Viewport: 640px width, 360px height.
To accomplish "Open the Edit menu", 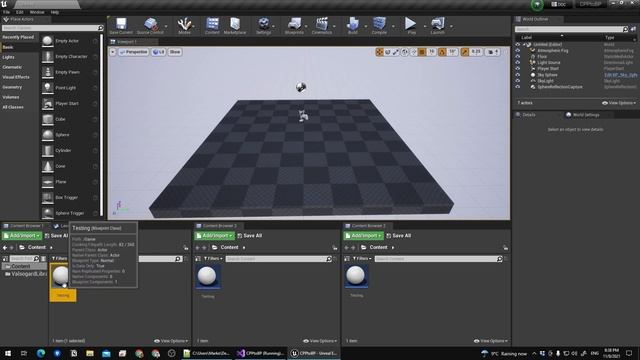I will coord(20,12).
